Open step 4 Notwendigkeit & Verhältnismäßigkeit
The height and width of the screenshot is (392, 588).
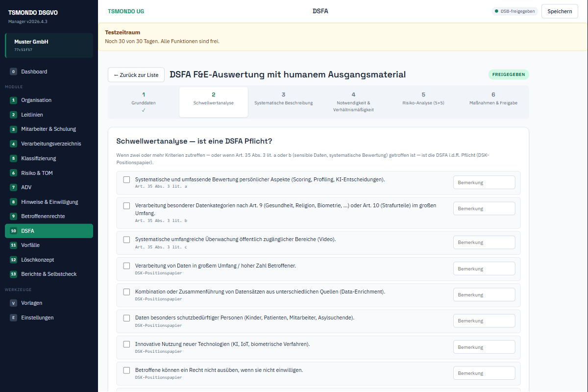click(x=353, y=102)
